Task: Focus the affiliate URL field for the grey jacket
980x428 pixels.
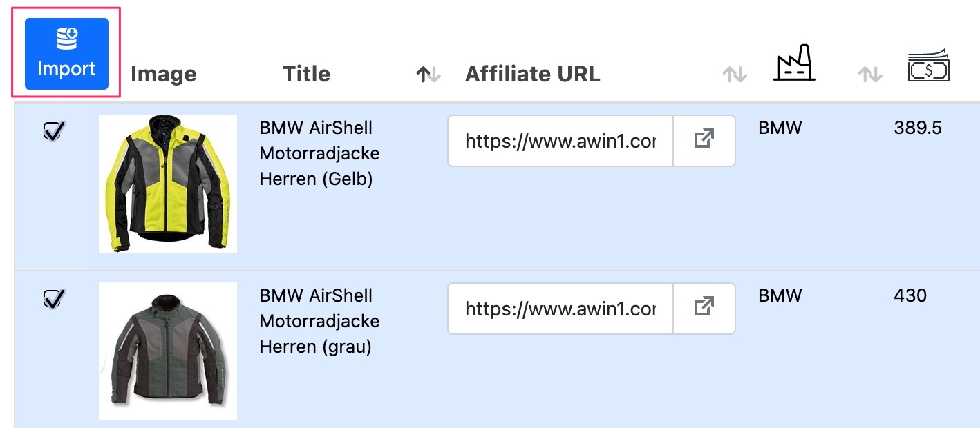Action: [x=560, y=308]
